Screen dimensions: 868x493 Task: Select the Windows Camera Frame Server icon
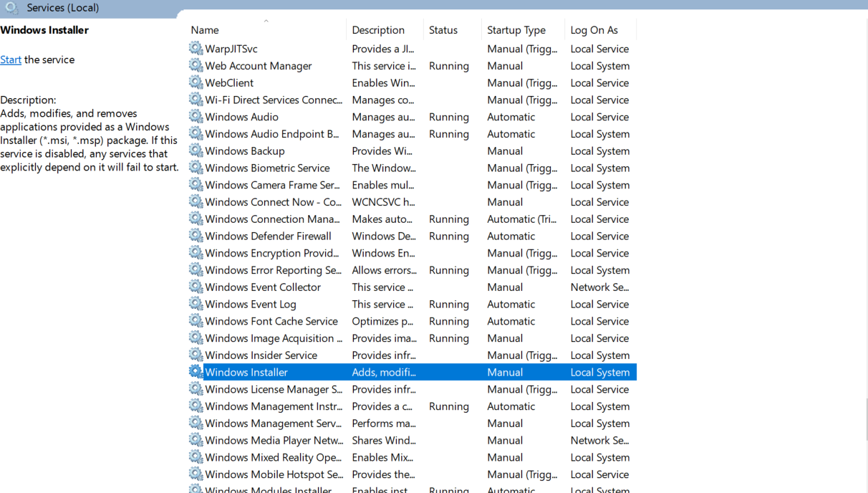pyautogui.click(x=196, y=185)
